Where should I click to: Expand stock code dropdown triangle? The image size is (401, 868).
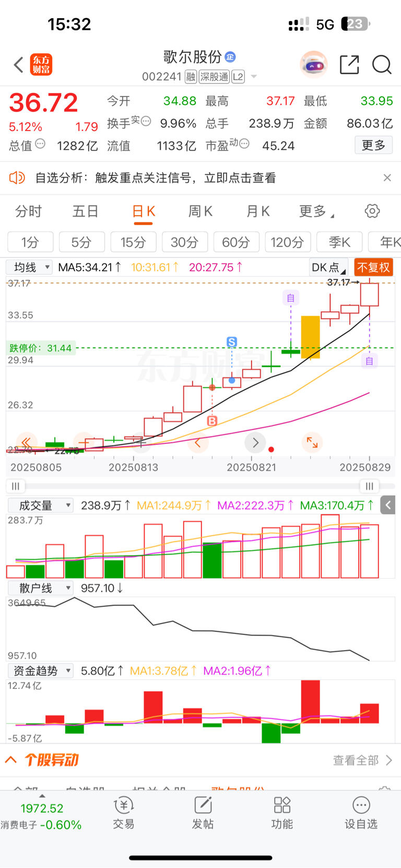point(254,77)
